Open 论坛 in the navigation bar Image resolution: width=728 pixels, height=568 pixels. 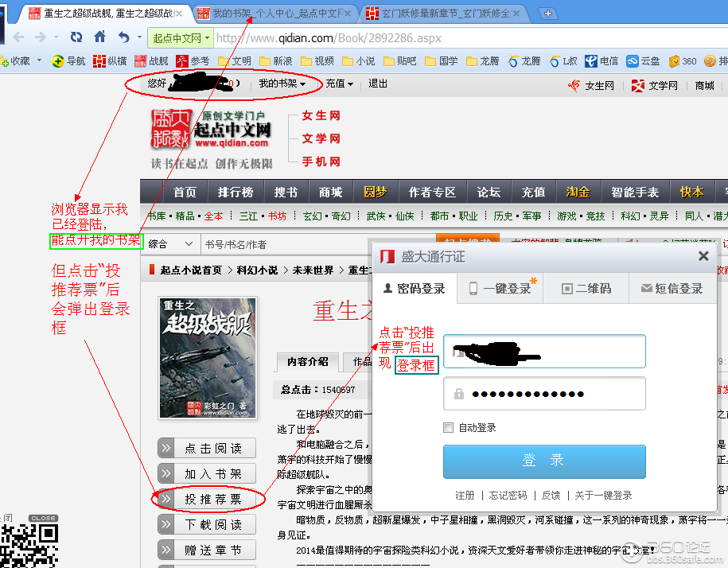tap(489, 193)
